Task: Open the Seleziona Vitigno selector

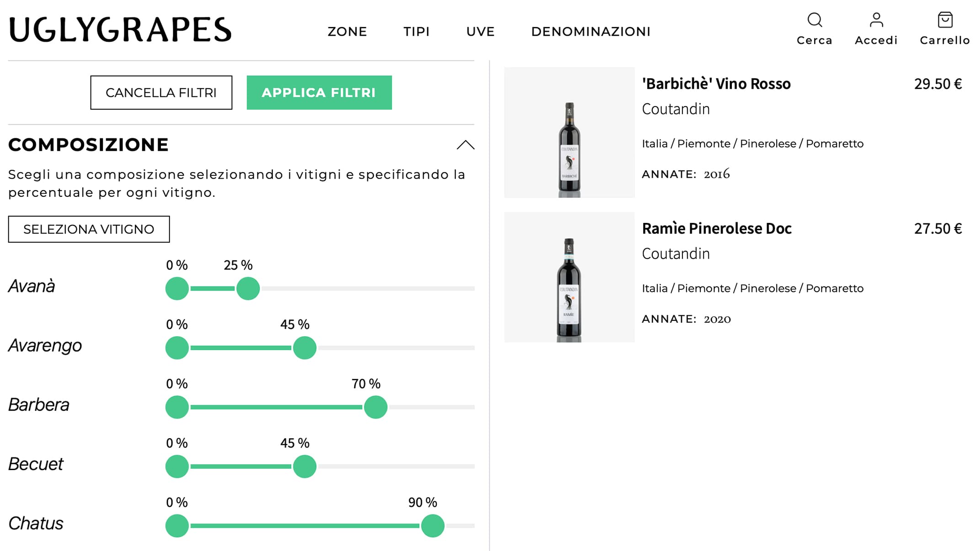Action: tap(89, 229)
